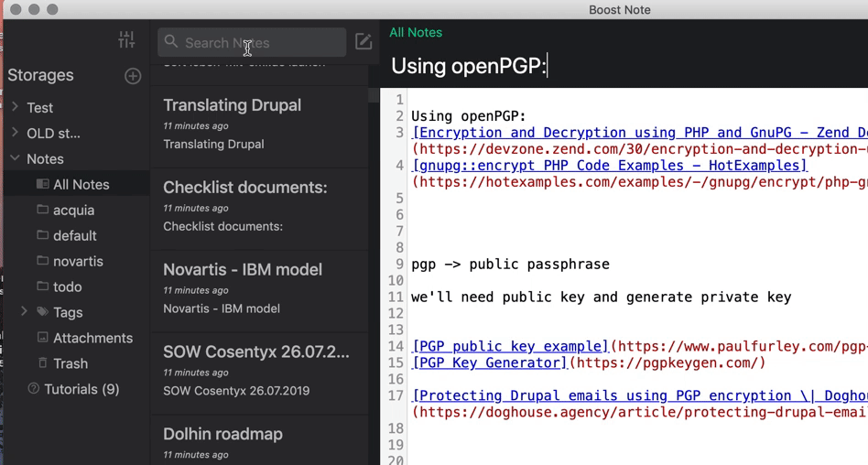This screenshot has width=868, height=465.
Task: Open the Novartis - IBM model note
Action: [259, 291]
